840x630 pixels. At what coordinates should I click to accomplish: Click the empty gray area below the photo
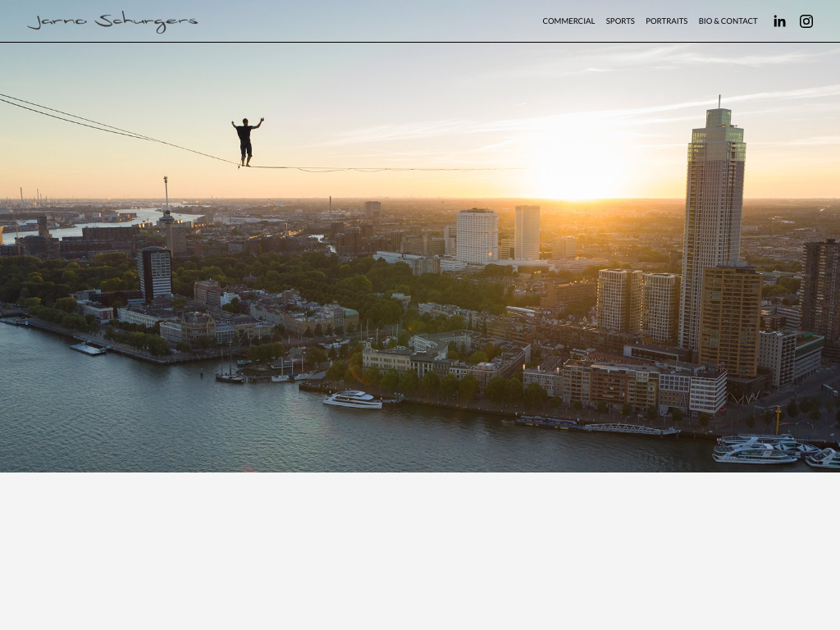(420, 550)
